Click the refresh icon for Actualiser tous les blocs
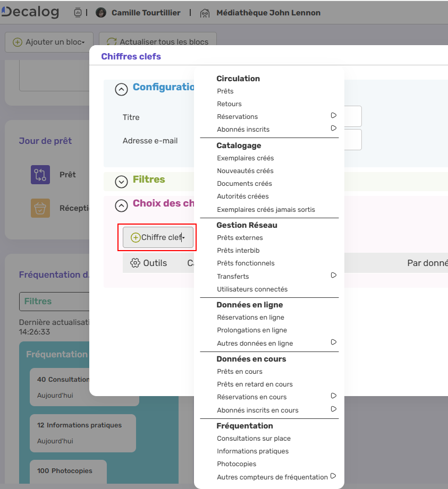The image size is (448, 489). click(x=112, y=42)
